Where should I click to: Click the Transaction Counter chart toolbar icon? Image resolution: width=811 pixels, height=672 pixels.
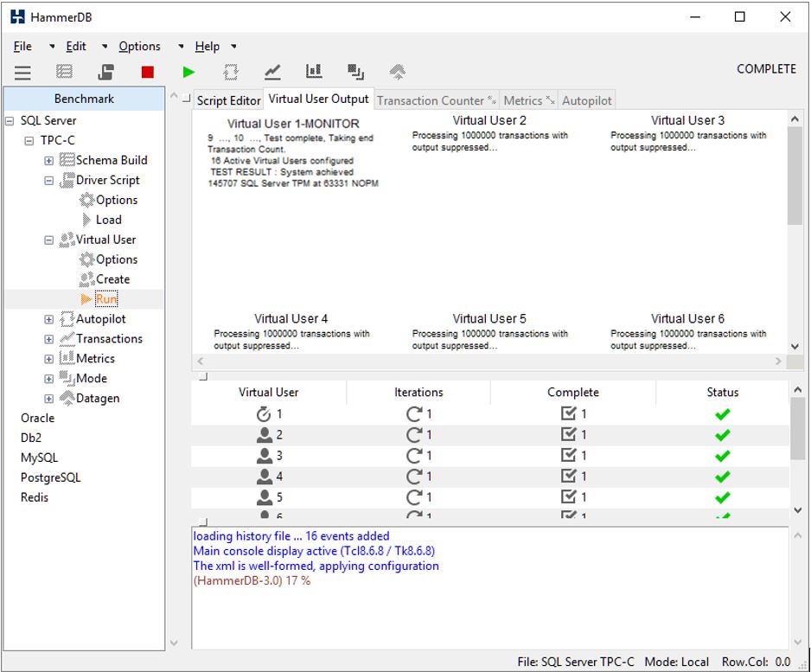click(x=272, y=73)
